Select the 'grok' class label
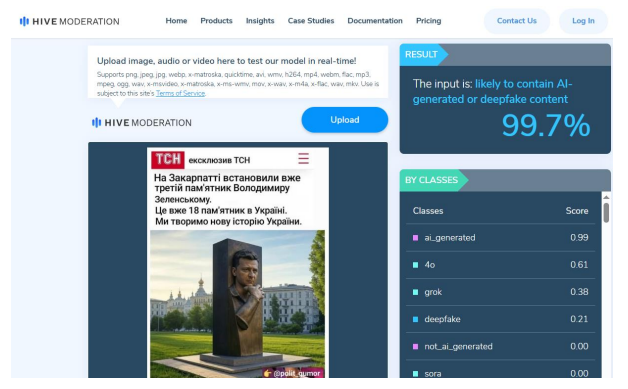Screen dimensions: 628x389 click(433, 292)
